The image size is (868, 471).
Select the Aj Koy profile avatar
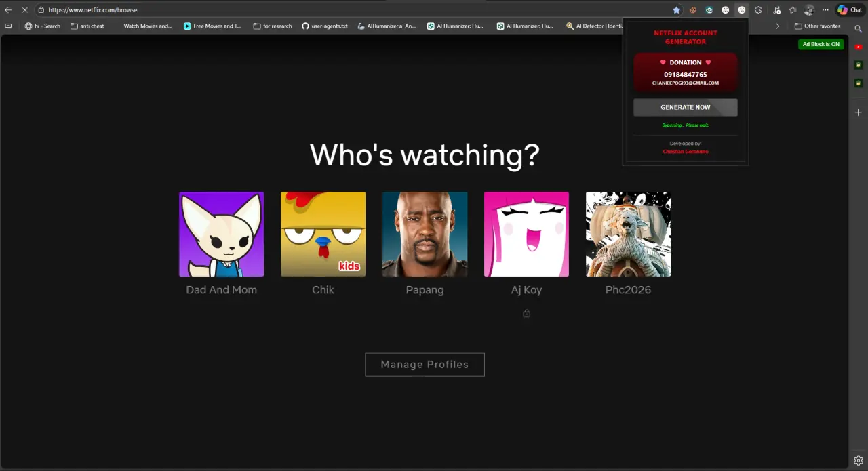pyautogui.click(x=526, y=234)
